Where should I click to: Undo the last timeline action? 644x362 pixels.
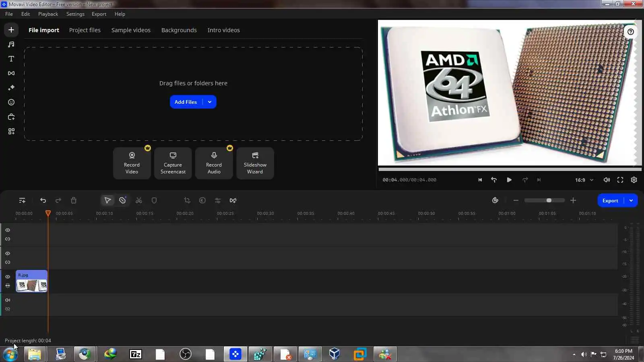pos(43,200)
